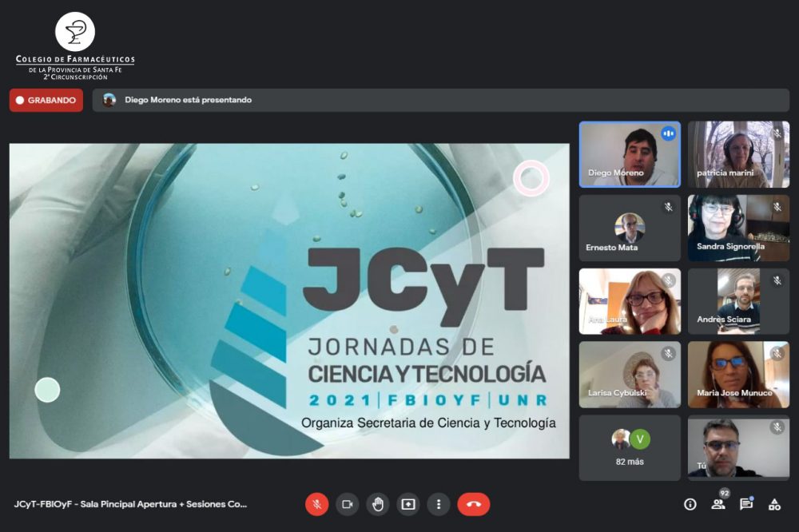Select Sandra Signorella video tile

tap(738, 228)
